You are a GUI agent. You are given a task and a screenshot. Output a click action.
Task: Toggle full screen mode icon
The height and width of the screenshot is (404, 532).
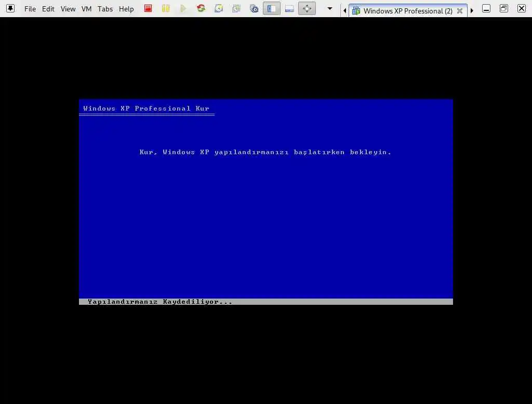click(x=307, y=8)
